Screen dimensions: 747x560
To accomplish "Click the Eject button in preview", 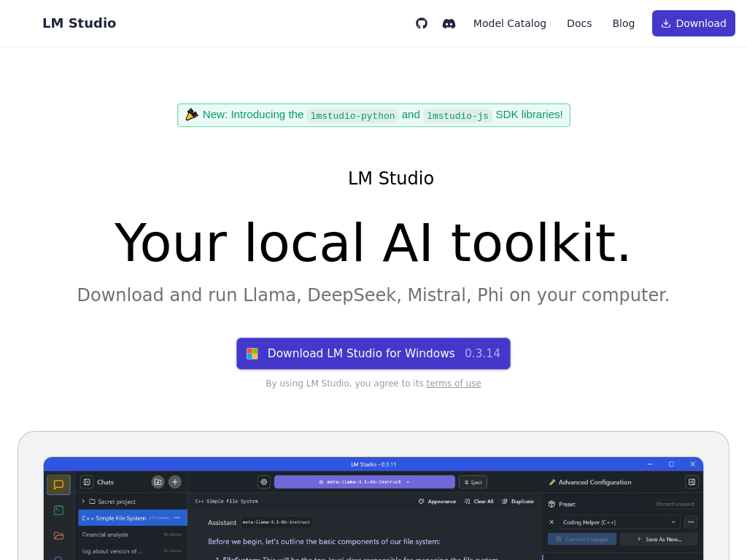I will [473, 482].
